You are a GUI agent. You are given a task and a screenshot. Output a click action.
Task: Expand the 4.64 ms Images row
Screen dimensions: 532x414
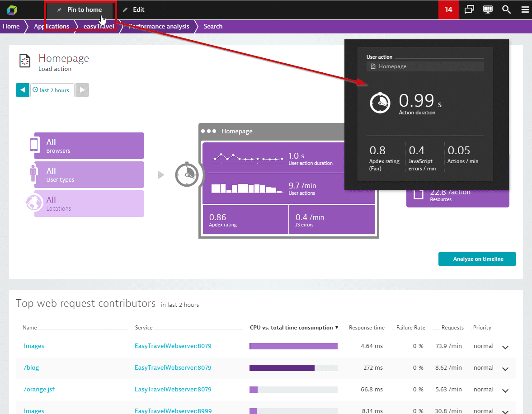[x=505, y=347]
